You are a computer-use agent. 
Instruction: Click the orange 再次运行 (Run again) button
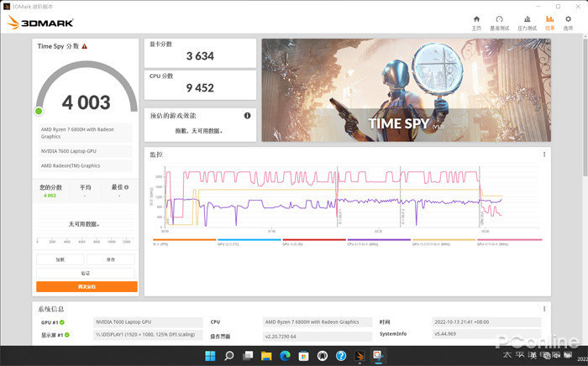click(x=87, y=286)
